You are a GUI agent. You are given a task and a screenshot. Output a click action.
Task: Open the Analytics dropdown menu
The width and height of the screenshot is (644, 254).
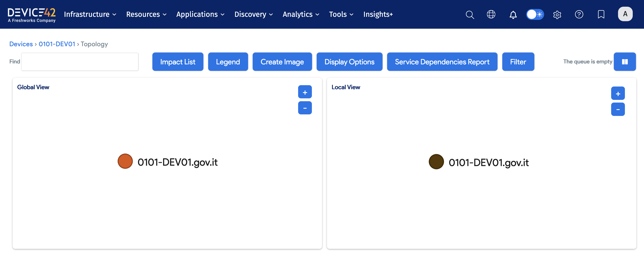click(301, 15)
